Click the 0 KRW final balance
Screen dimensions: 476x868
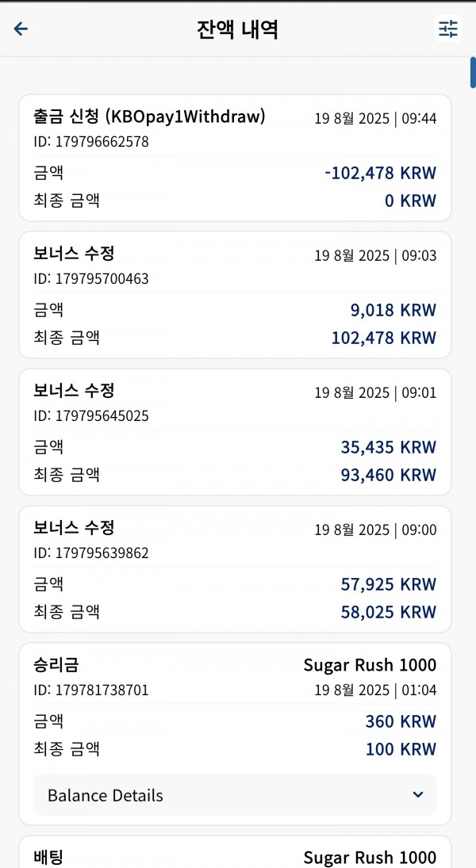pos(411,201)
